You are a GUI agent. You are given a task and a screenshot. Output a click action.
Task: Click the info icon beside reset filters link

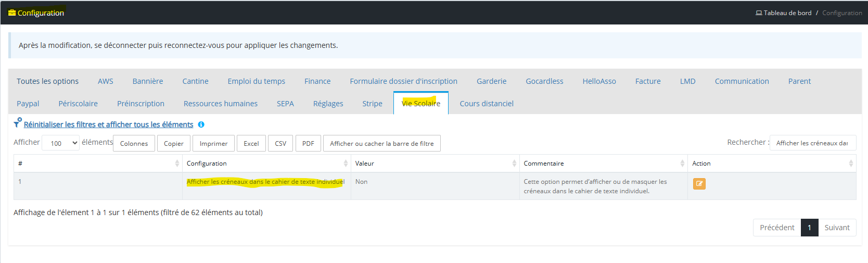[201, 124]
